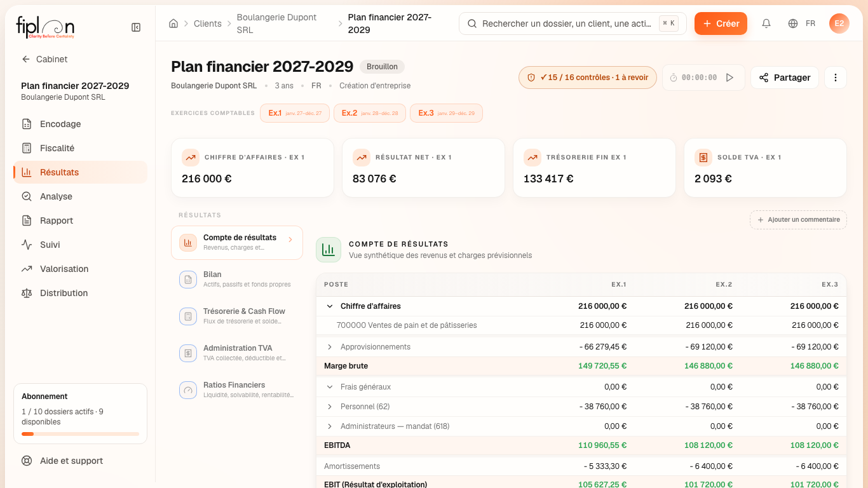Switch to Ratios Financiers tab
The height and width of the screenshot is (488, 868).
[237, 390]
